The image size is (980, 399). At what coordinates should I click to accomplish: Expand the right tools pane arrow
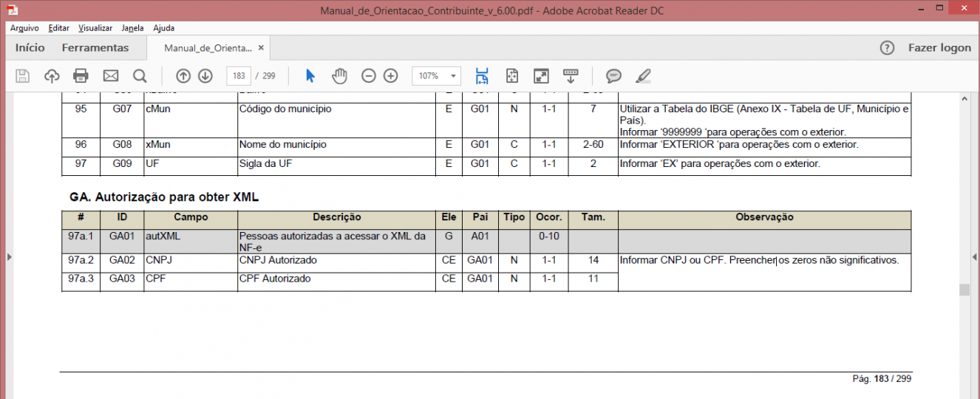pos(973,256)
